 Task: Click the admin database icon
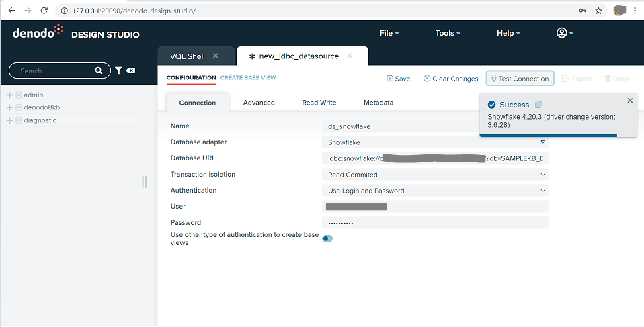[x=19, y=95]
